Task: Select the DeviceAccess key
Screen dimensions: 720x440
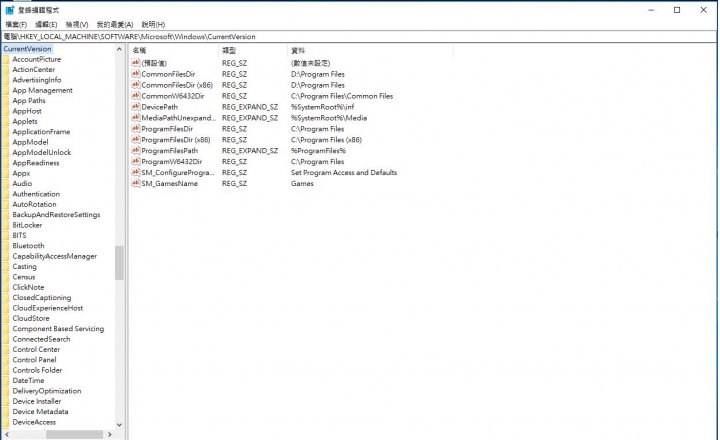Action: [x=34, y=422]
